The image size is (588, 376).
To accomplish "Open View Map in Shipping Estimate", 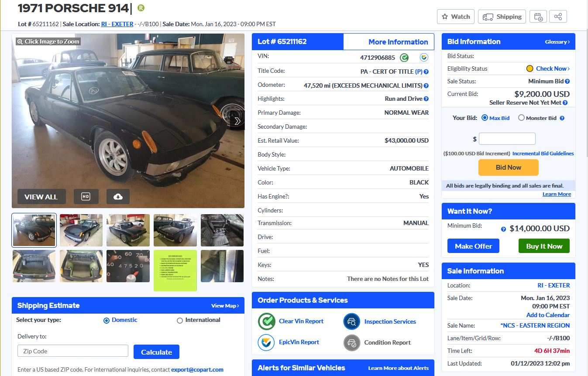I will (225, 306).
